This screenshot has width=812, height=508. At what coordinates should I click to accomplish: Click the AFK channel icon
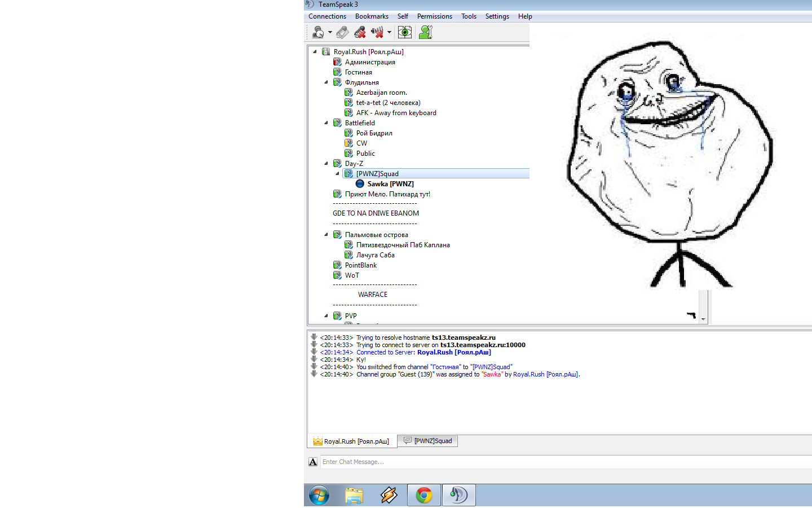[x=348, y=112]
